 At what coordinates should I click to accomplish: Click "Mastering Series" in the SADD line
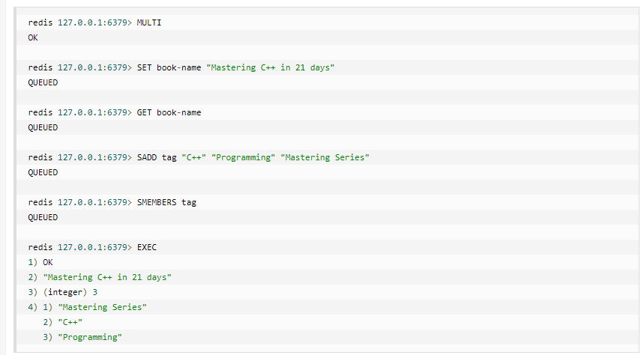tap(325, 157)
